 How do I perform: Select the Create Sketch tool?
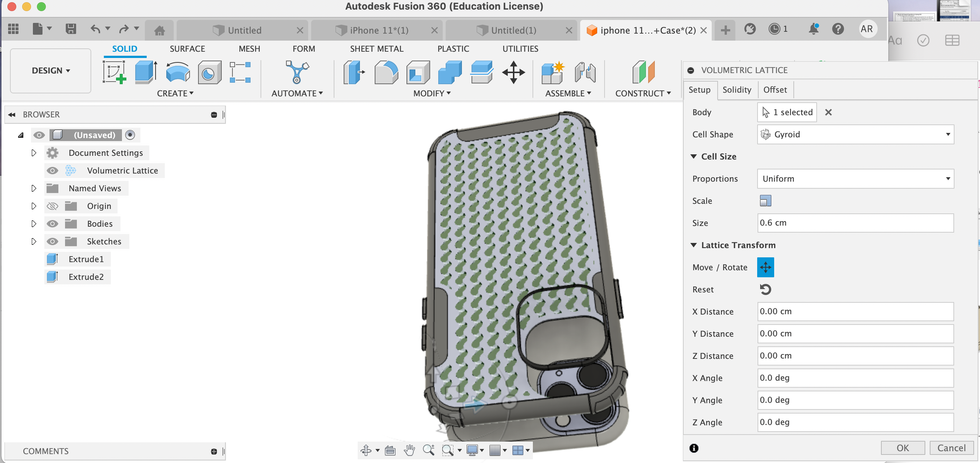115,72
